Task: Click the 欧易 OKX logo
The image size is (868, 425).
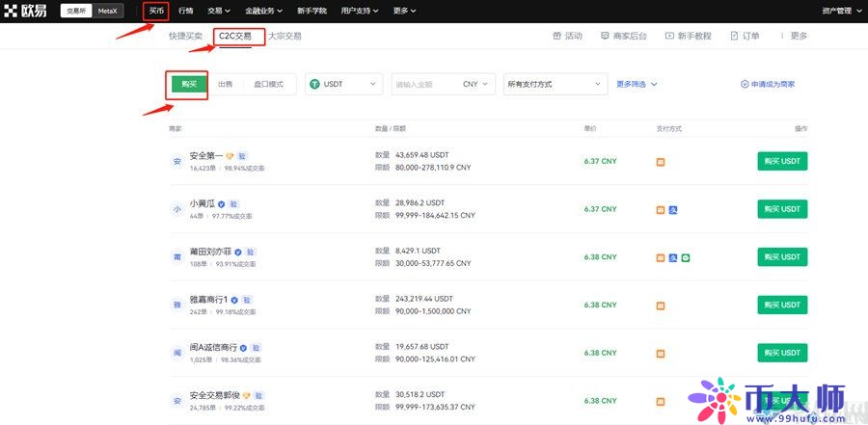Action: coord(27,11)
